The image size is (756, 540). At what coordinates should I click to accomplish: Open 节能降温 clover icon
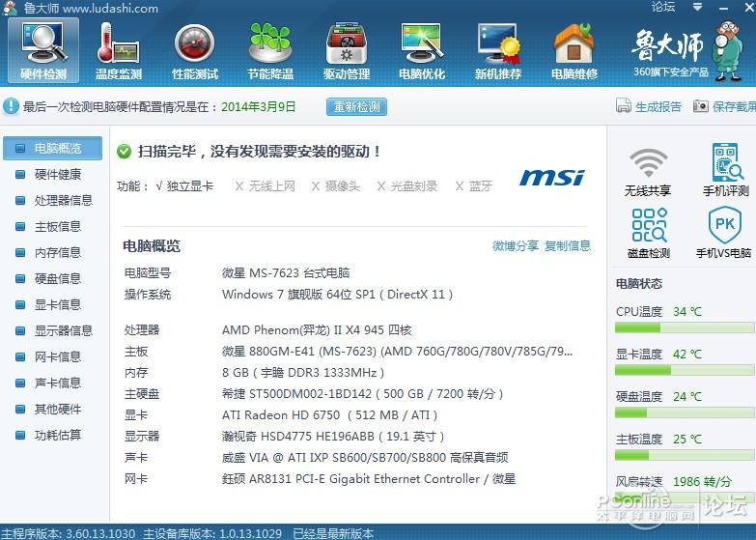click(x=270, y=51)
